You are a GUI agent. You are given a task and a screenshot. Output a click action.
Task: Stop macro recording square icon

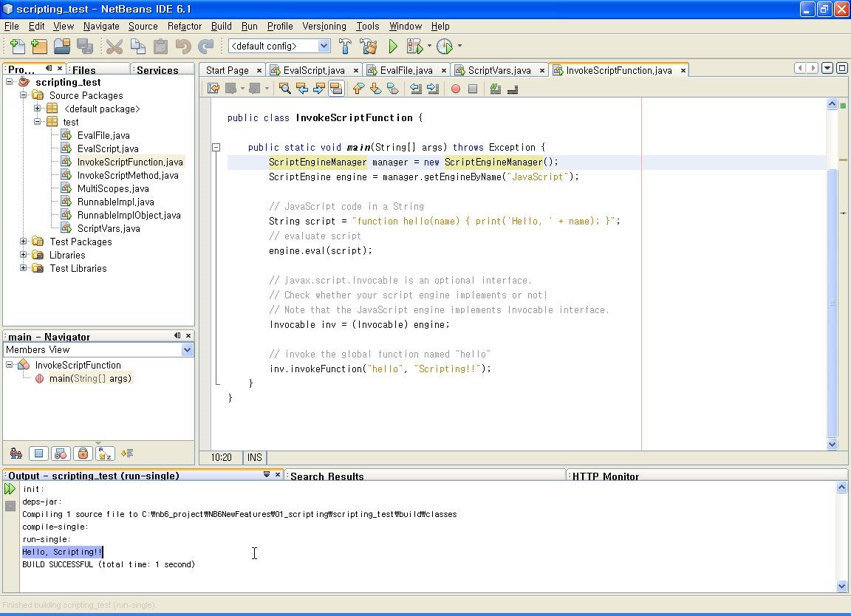click(473, 89)
